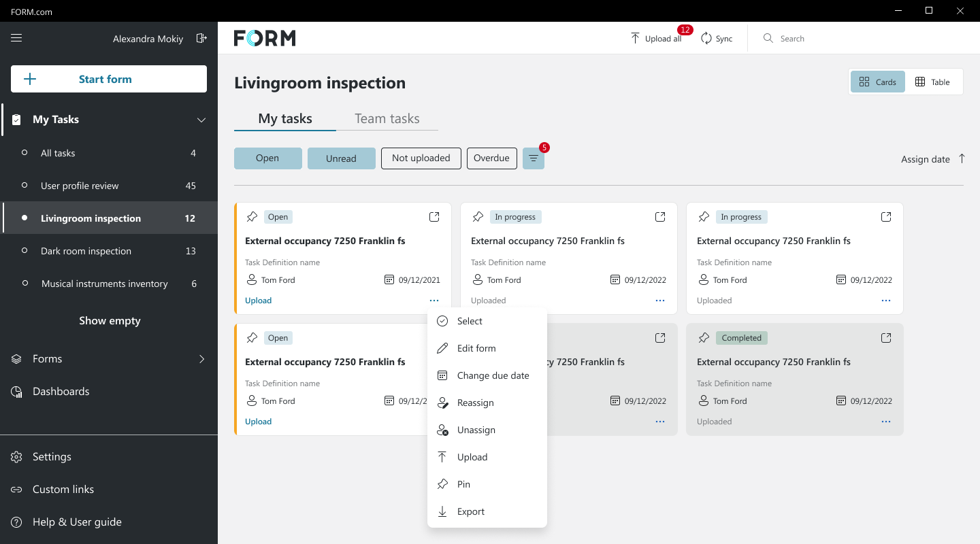Click the hamburger menu icon in sidebar
This screenshot has height=544, width=980.
click(x=16, y=38)
